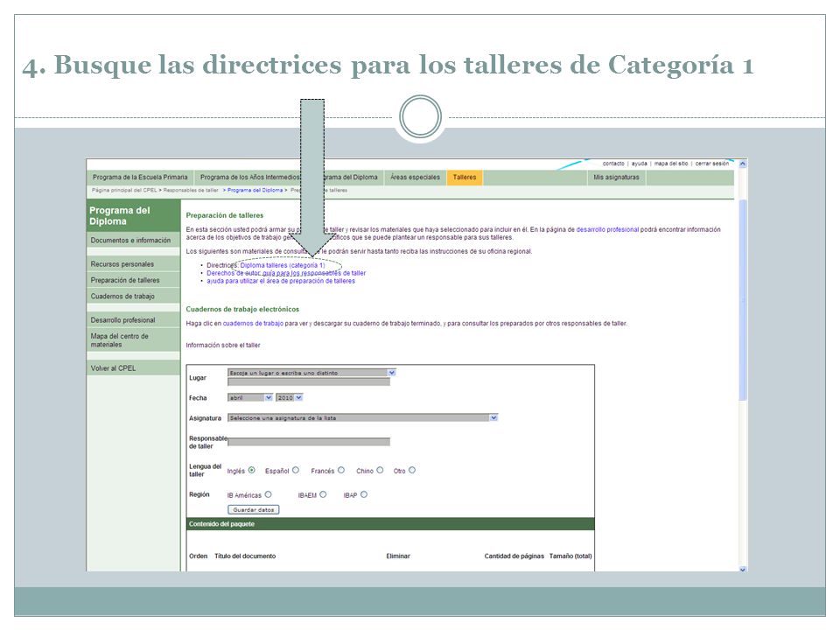
Task: Open Documentos e información sidebar item
Action: [x=133, y=240]
